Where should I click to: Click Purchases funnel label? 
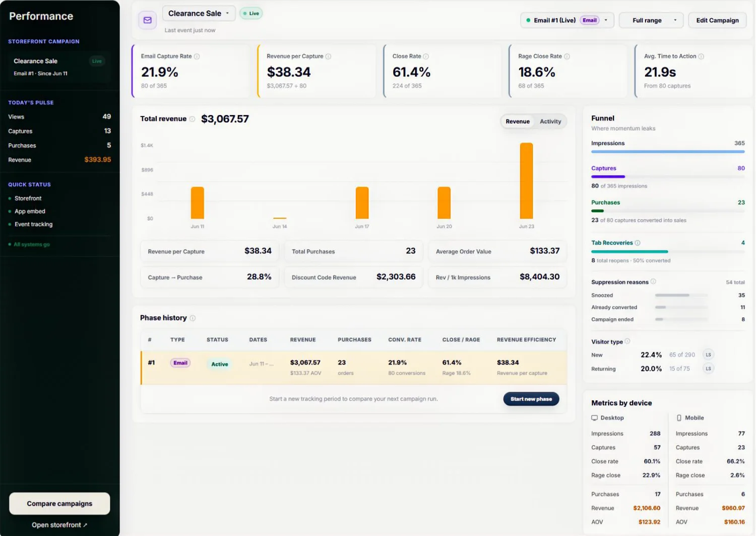tap(605, 203)
